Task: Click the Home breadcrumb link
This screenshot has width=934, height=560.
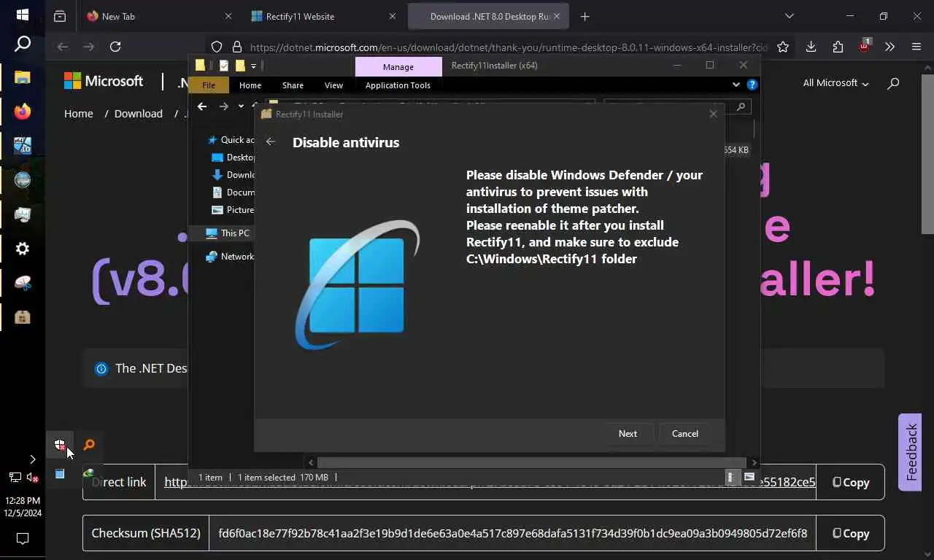Action: (x=78, y=114)
